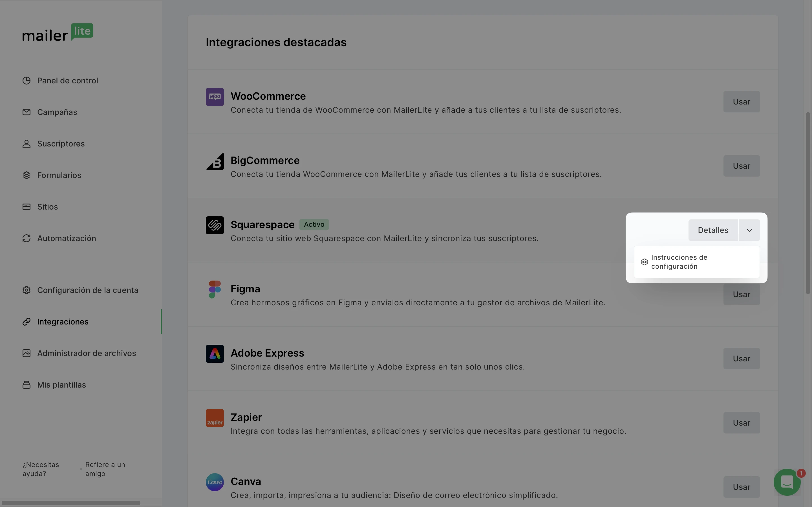Open the ¿Necesitas ayuda? link

click(x=41, y=469)
